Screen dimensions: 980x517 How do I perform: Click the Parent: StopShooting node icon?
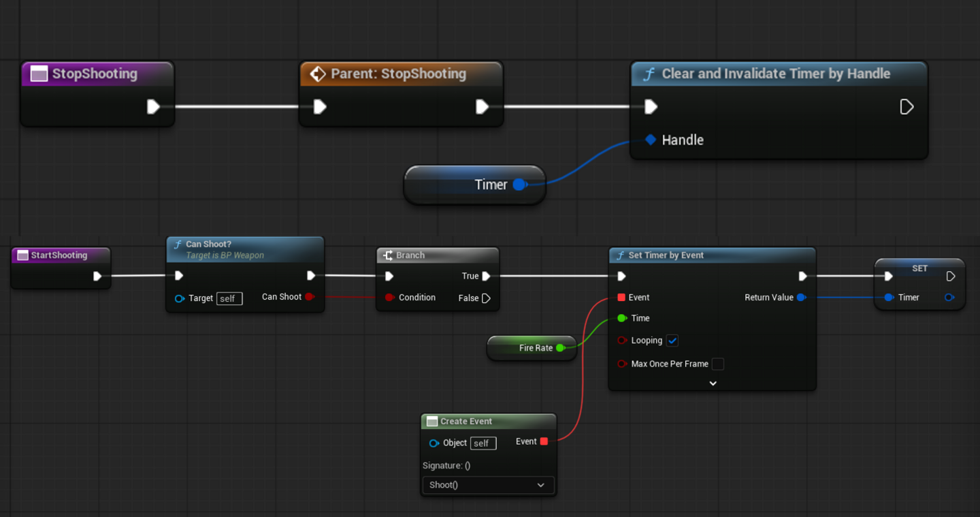318,74
